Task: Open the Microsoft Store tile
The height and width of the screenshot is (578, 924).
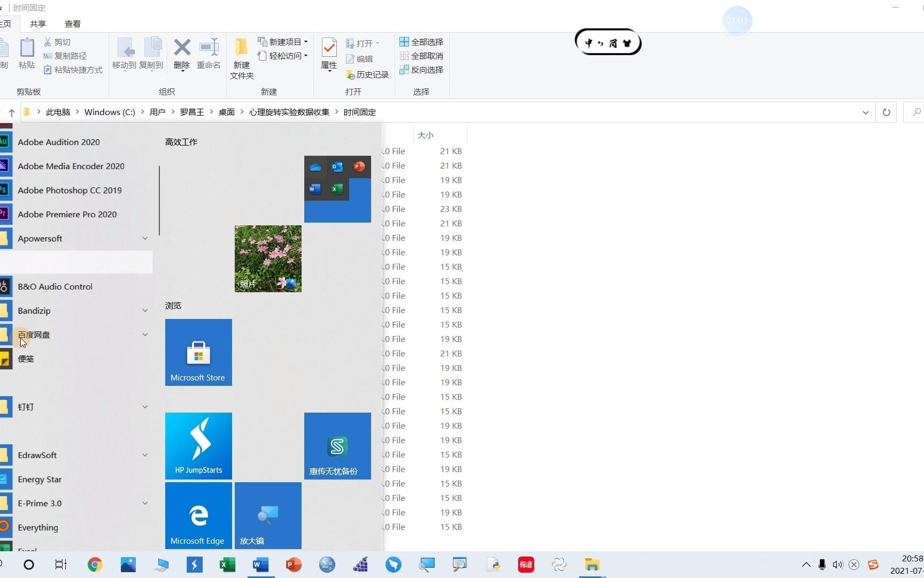Action: (x=198, y=352)
